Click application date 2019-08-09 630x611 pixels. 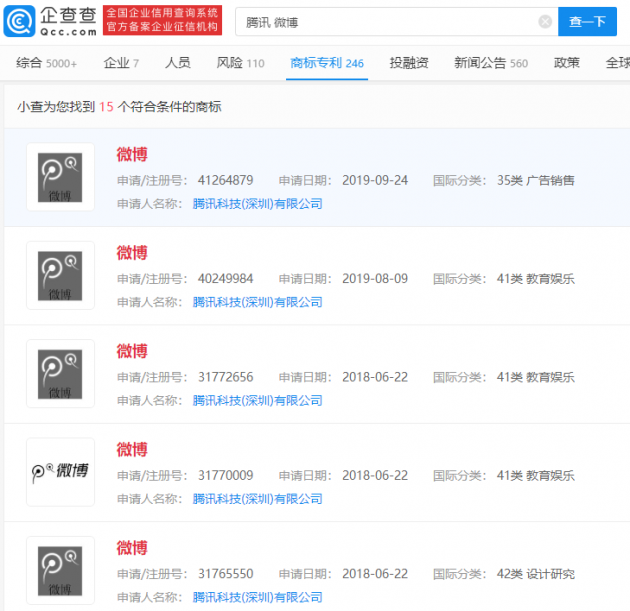pos(375,279)
